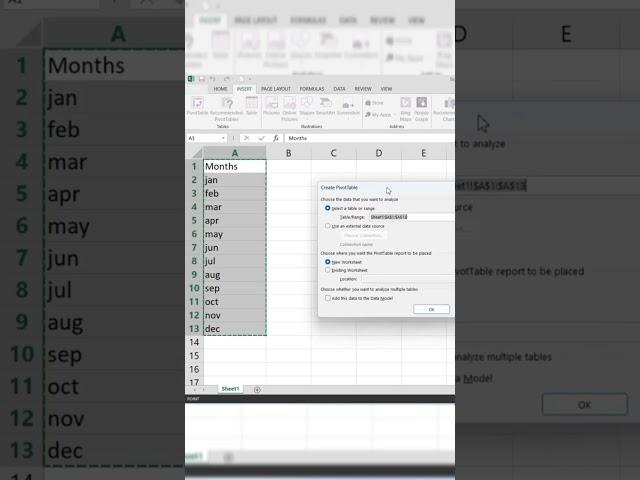
Task: Switch to the HOME ribbon tab
Action: coord(220,89)
